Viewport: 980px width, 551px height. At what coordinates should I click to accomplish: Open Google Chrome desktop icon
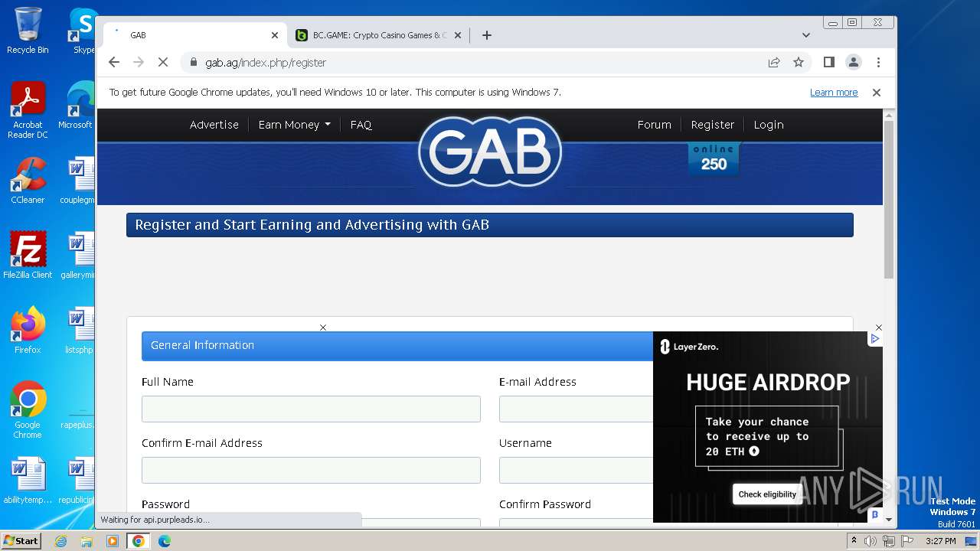pyautogui.click(x=28, y=410)
